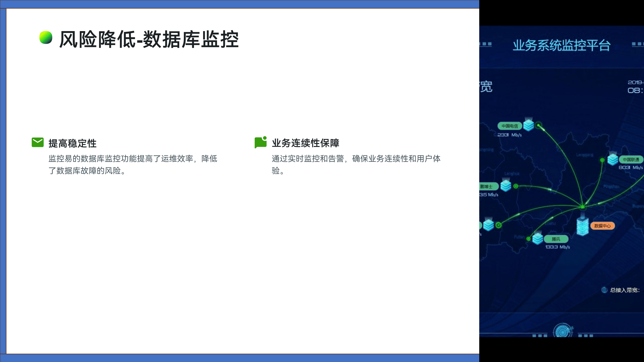Click the green envelope icon
The image size is (644, 362).
[x=38, y=142]
